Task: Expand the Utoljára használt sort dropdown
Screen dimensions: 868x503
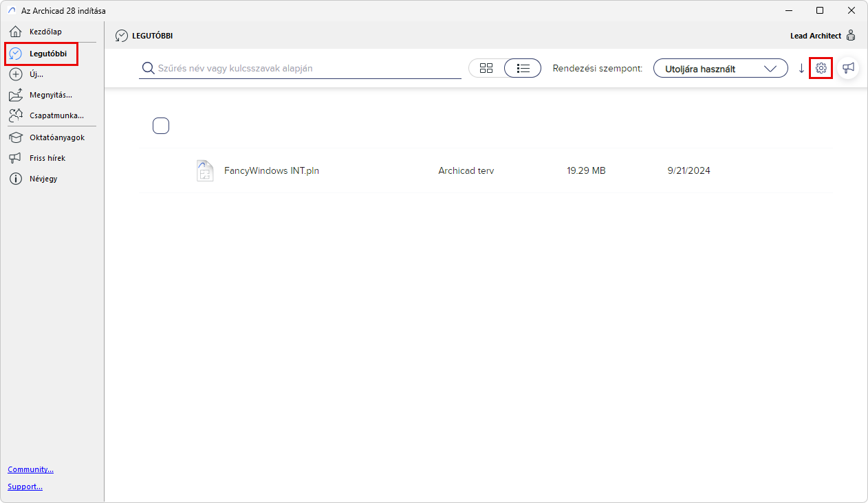Action: click(x=720, y=68)
